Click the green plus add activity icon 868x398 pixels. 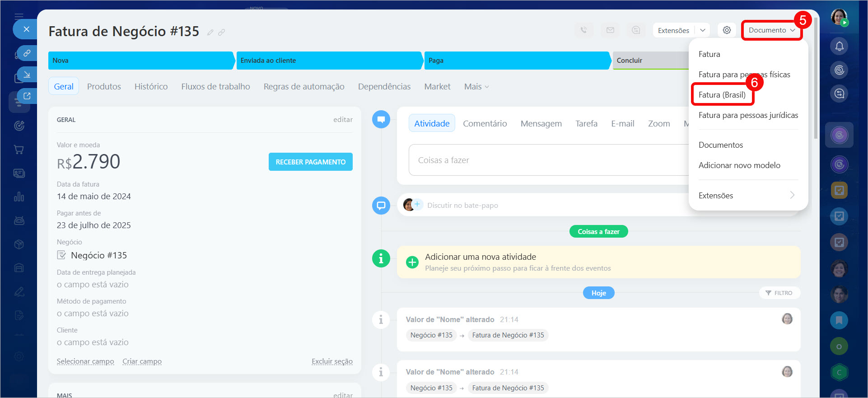point(412,262)
